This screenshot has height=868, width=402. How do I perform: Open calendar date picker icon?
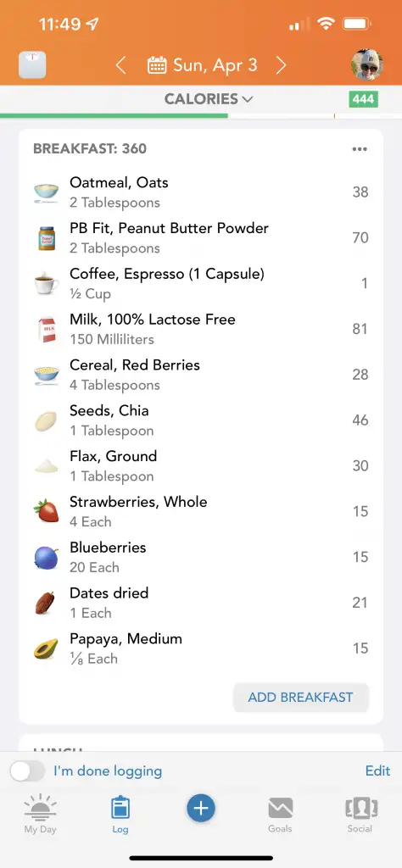(157, 65)
